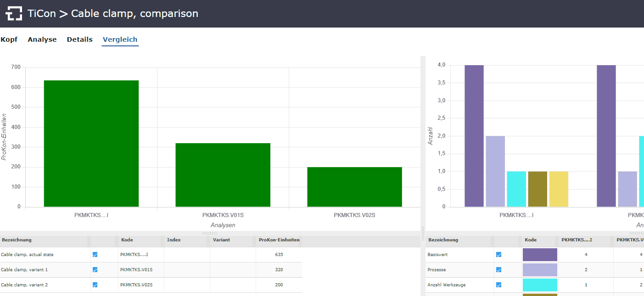Pick the cyan Anzahl Werkzeuge color swatch
The width and height of the screenshot is (644, 296).
pyautogui.click(x=540, y=285)
